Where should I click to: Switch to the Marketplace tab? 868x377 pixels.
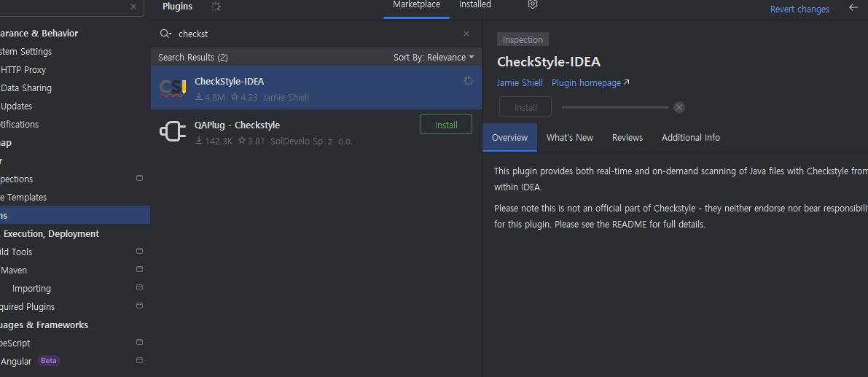416,4
